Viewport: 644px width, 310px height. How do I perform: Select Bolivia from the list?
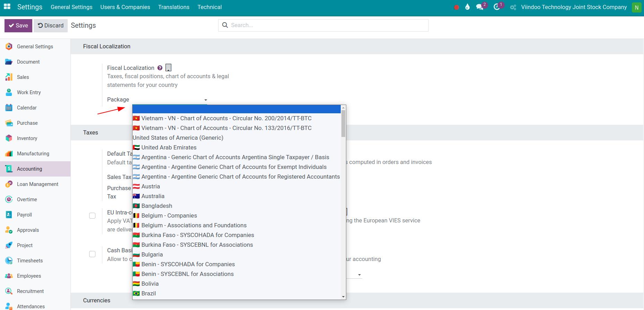coord(237,284)
